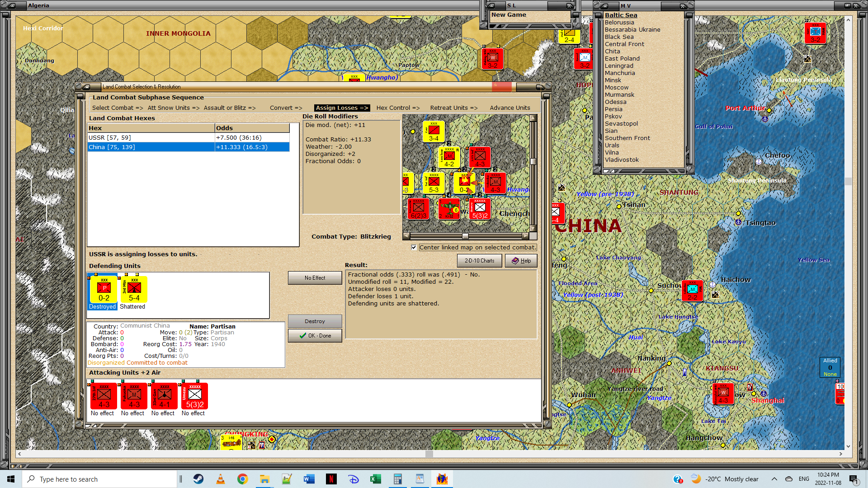The width and height of the screenshot is (868, 488).
Task: Click the Ki-32 aircraft counter in minimap
Action: point(449,209)
